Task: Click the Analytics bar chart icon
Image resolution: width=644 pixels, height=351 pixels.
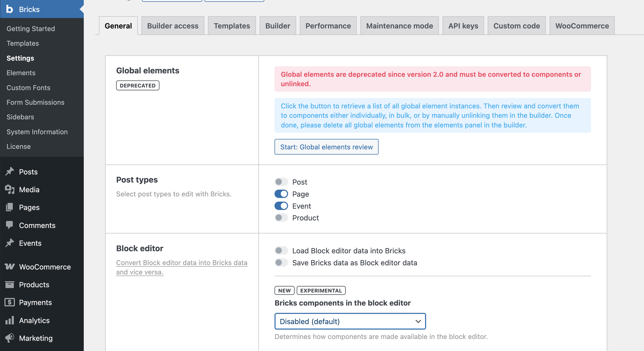Action: click(10, 320)
